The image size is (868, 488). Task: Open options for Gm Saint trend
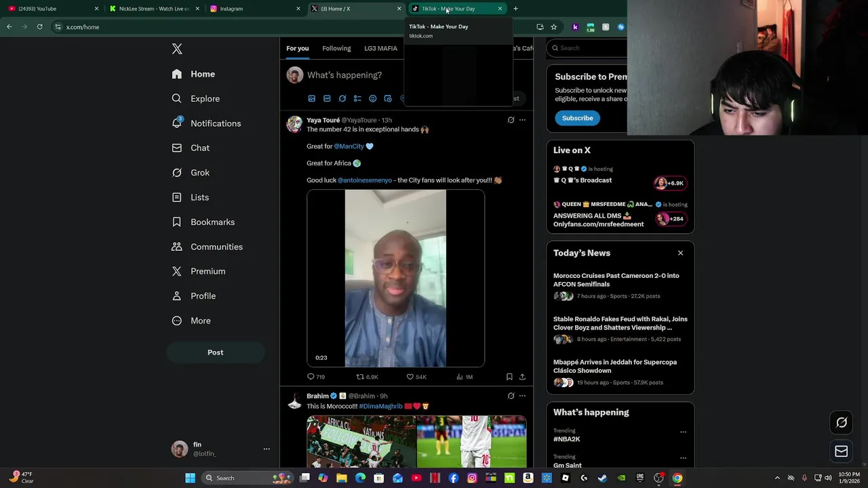(683, 457)
